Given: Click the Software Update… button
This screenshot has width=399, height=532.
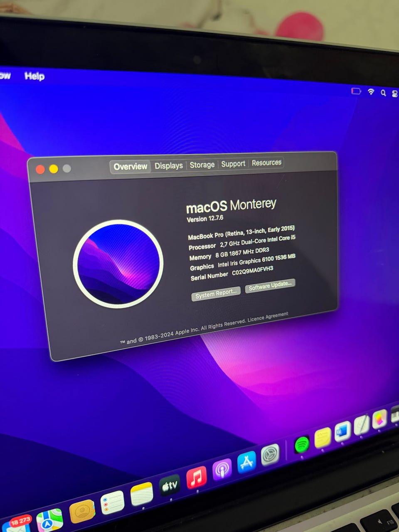Looking at the screenshot, I should pyautogui.click(x=270, y=286).
